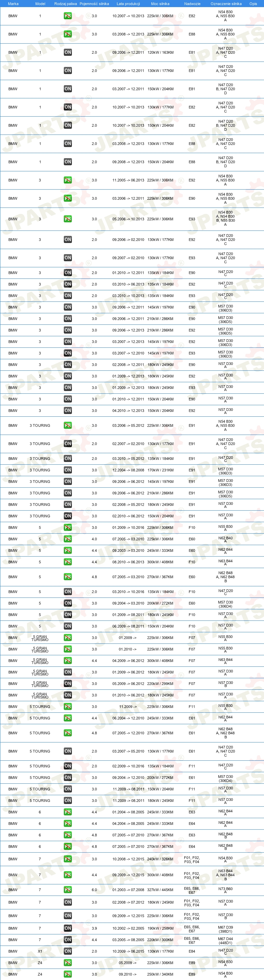The height and width of the screenshot is (980, 264).
Task: Click the petrol icon in the BMW 5 4.8 E60 row
Action: click(x=68, y=577)
